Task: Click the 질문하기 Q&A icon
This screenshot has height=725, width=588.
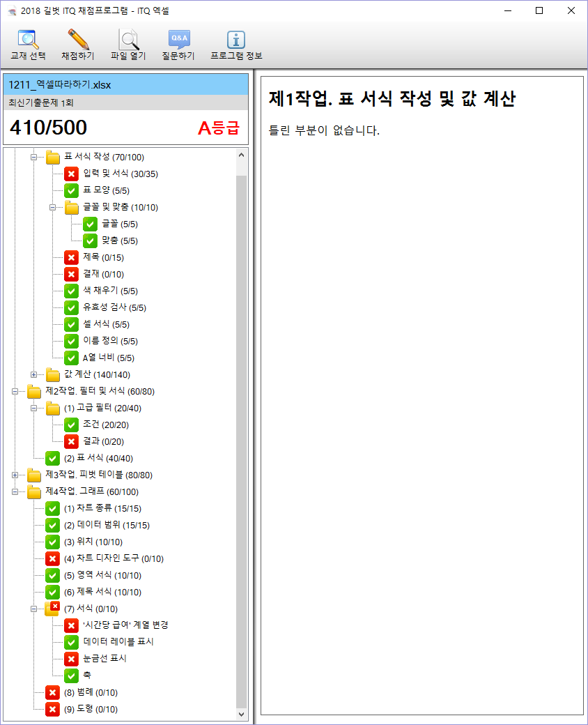Action: 179,39
